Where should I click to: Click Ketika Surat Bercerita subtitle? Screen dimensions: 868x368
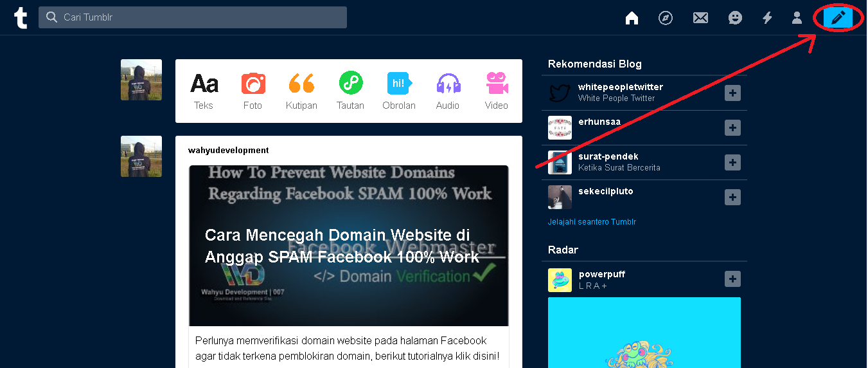tap(619, 168)
